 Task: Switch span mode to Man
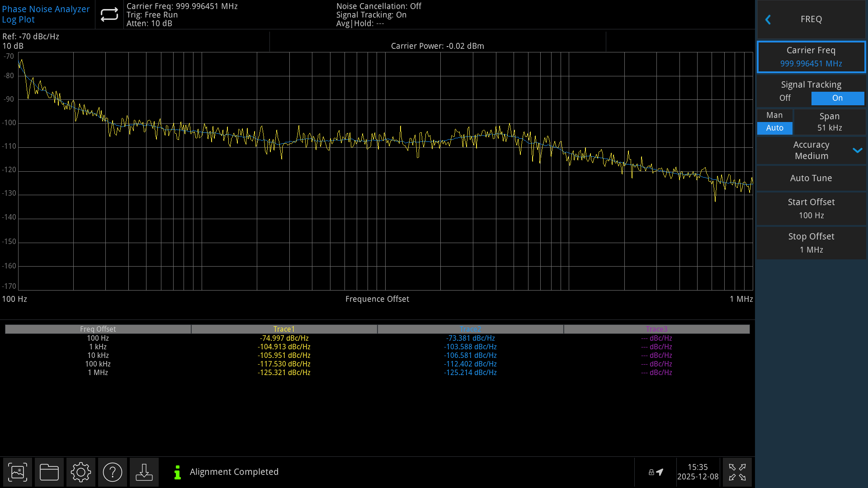point(774,116)
